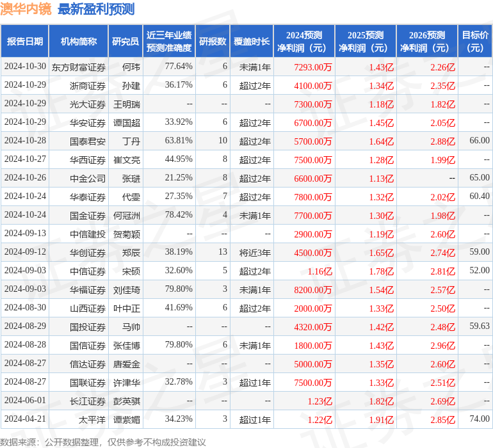
Task: Select the 东方财富证券 institution cell
Action: 79,67
